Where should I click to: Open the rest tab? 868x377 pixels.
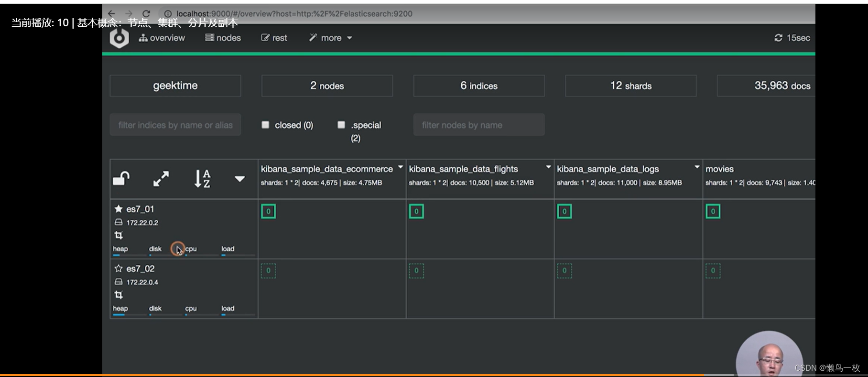[274, 38]
